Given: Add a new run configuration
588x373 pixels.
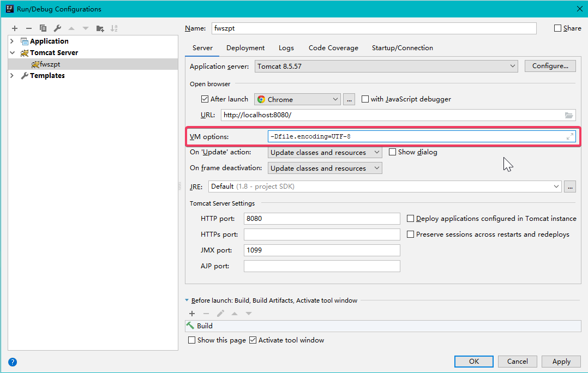Looking at the screenshot, I should coord(14,28).
